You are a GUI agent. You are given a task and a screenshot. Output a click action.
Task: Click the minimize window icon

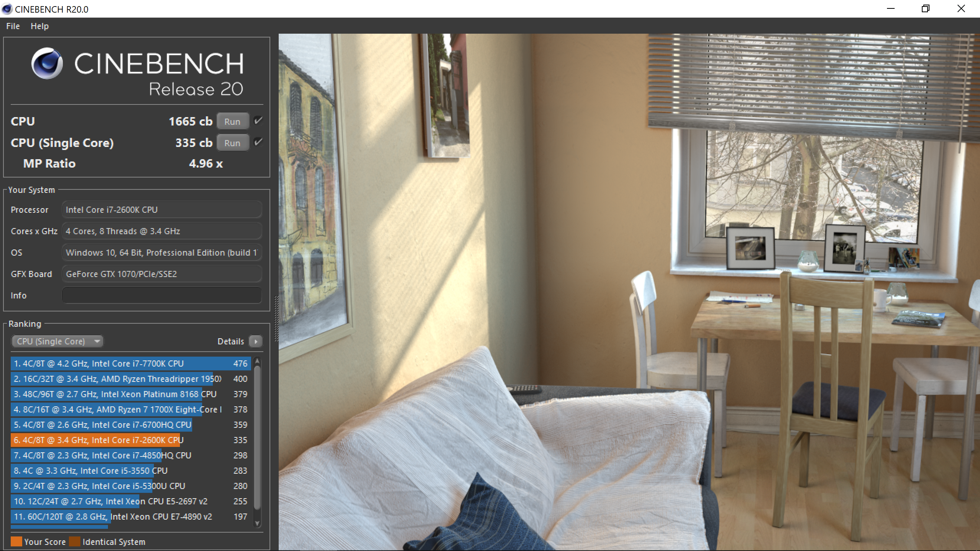click(891, 9)
